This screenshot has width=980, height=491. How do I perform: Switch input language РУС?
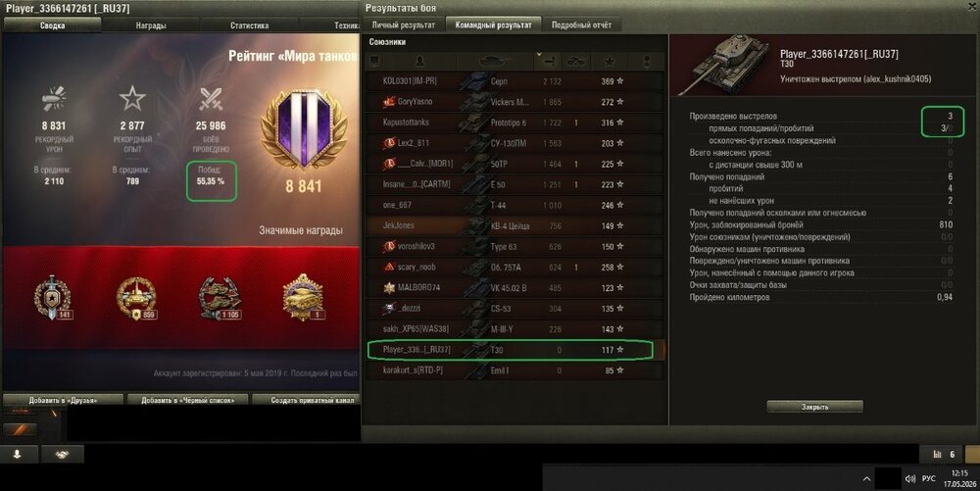tap(929, 478)
